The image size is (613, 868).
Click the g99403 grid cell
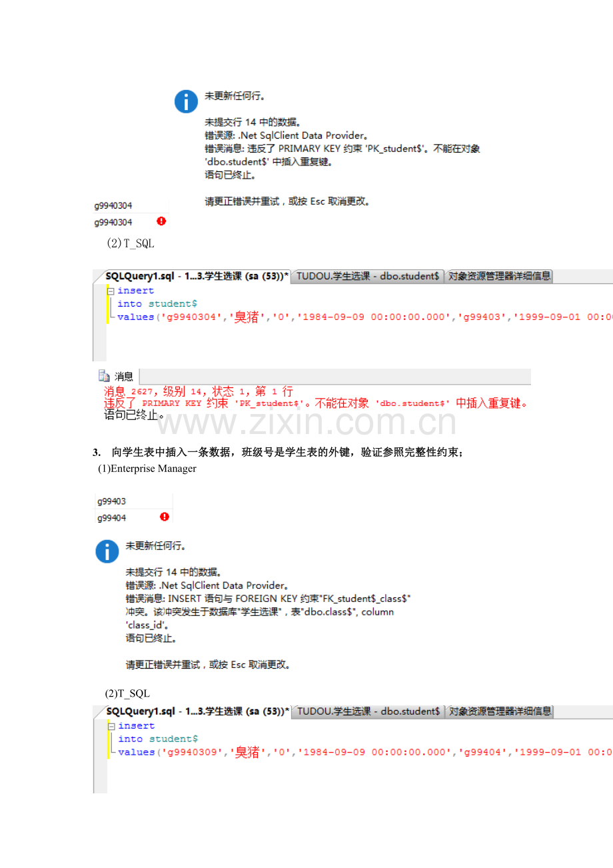click(133, 501)
